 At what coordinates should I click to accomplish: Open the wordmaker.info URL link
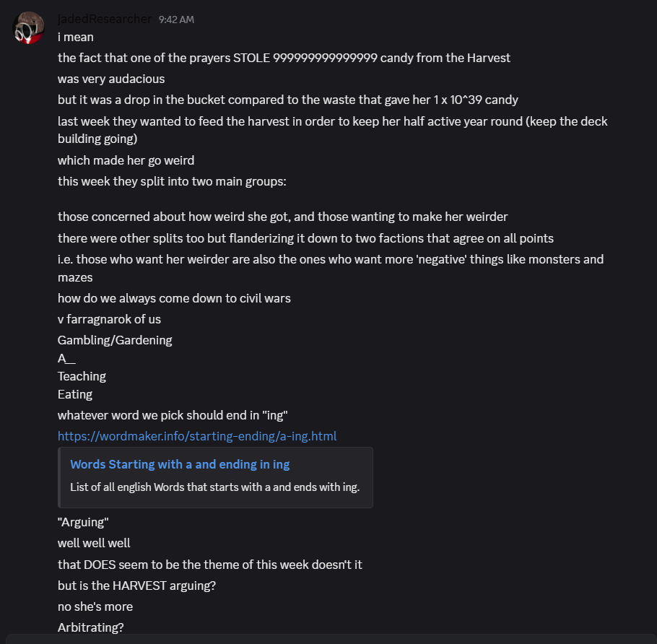coord(197,435)
